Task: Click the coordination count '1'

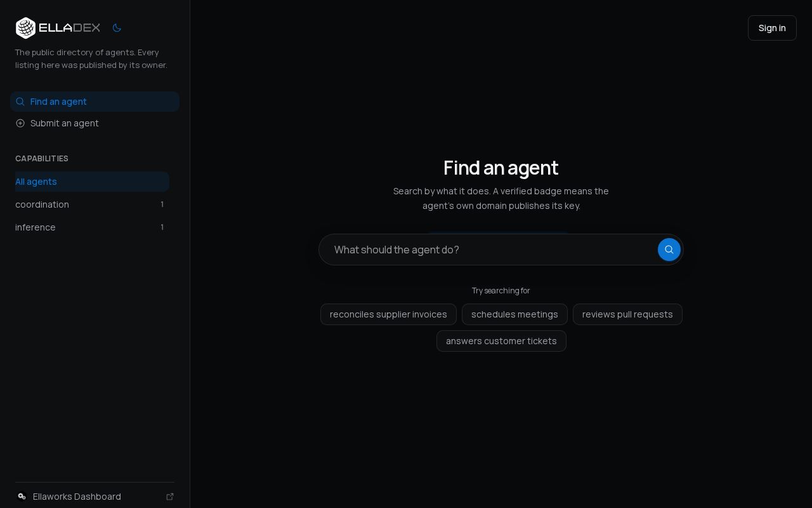Action: (x=162, y=204)
